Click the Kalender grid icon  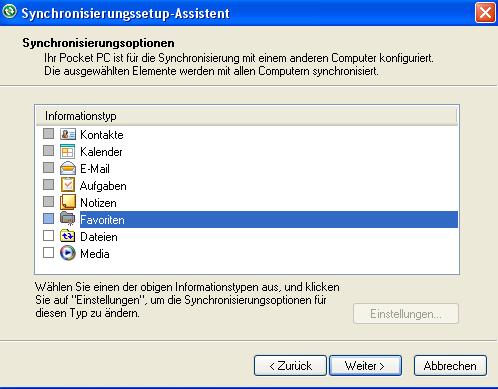pyautogui.click(x=68, y=152)
